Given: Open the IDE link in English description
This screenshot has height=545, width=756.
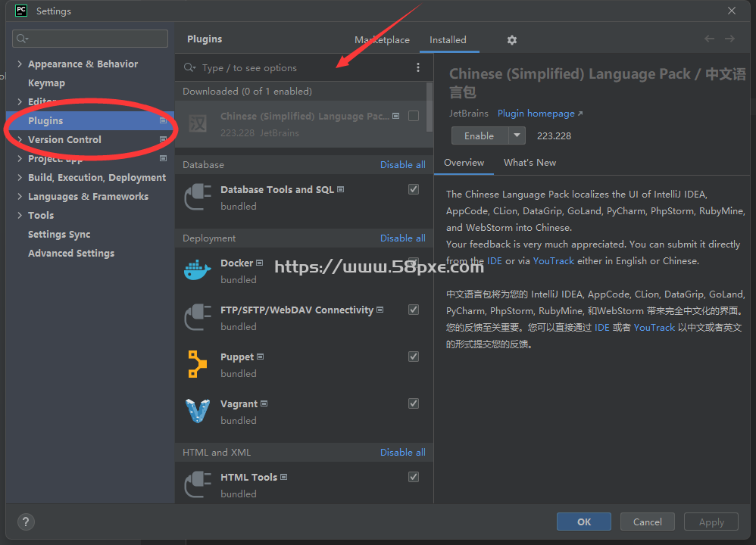Looking at the screenshot, I should point(494,260).
